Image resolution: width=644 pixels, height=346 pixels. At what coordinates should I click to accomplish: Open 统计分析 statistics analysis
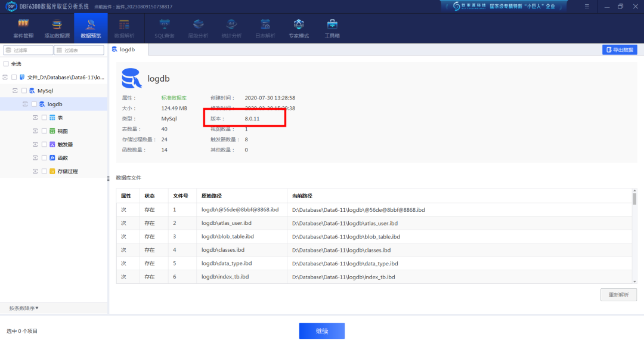click(231, 29)
